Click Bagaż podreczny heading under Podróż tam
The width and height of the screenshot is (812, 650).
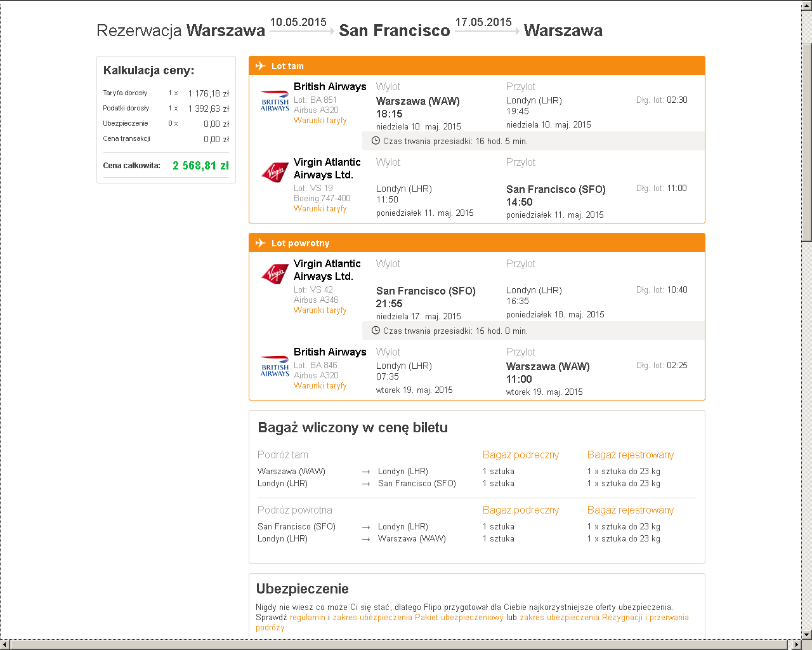click(x=521, y=454)
